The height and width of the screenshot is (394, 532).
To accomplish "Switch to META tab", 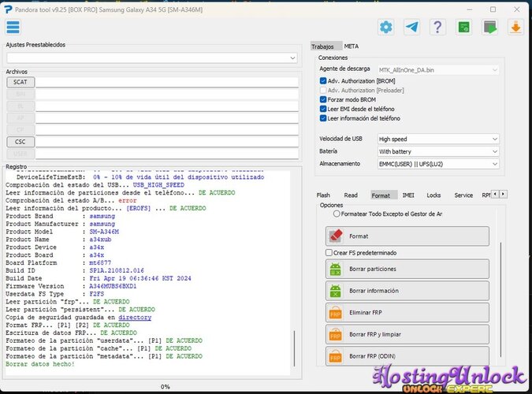I will click(352, 46).
